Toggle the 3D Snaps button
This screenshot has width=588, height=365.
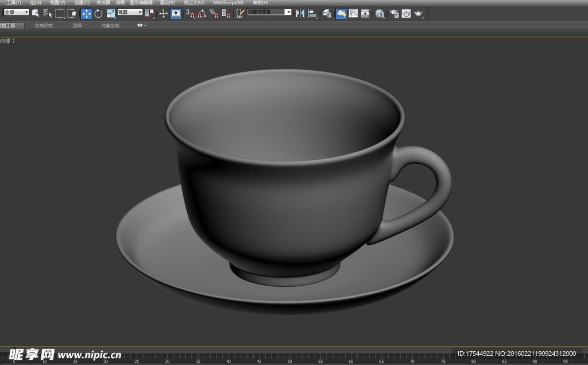[x=191, y=13]
